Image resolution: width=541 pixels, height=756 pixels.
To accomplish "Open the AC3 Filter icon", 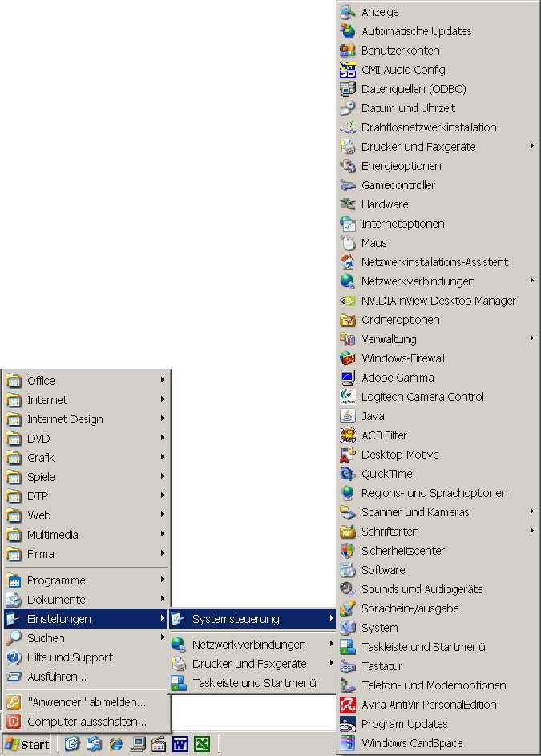I will [348, 435].
